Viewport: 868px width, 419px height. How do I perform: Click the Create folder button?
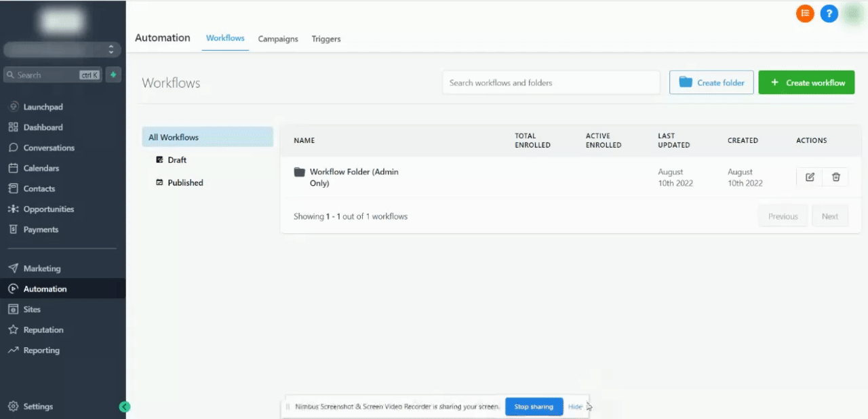click(x=711, y=83)
